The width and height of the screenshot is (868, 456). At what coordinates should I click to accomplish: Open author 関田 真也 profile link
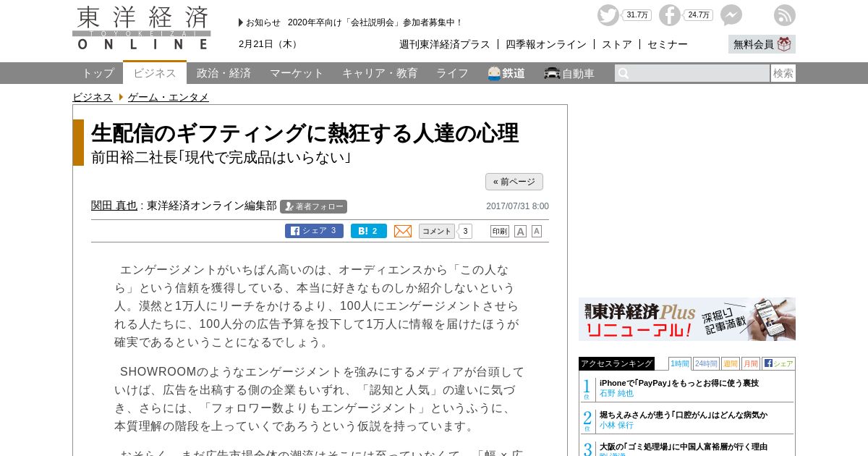tap(114, 206)
